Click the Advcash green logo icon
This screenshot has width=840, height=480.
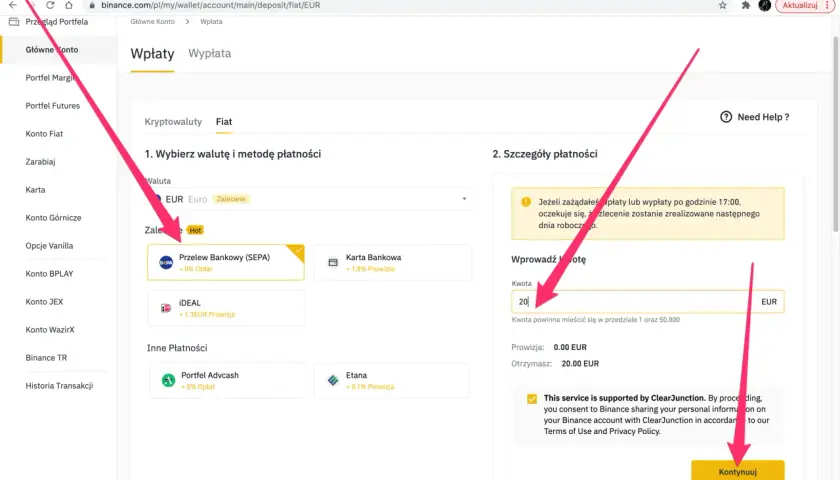pyautogui.click(x=168, y=380)
